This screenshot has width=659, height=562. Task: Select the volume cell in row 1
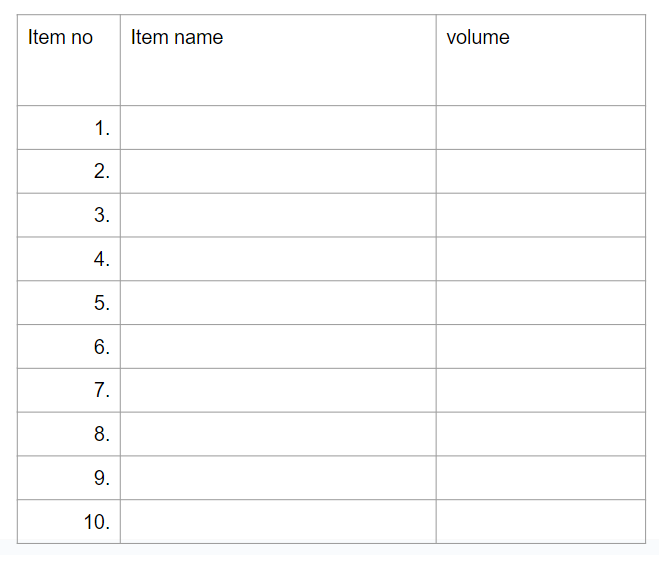click(x=541, y=127)
